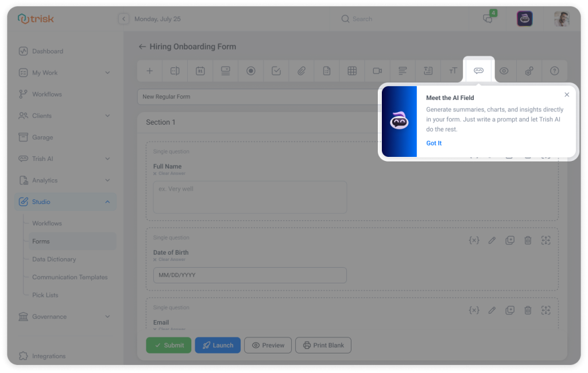Edit the Date of Birth question pencil icon
The image size is (588, 373).
492,240
